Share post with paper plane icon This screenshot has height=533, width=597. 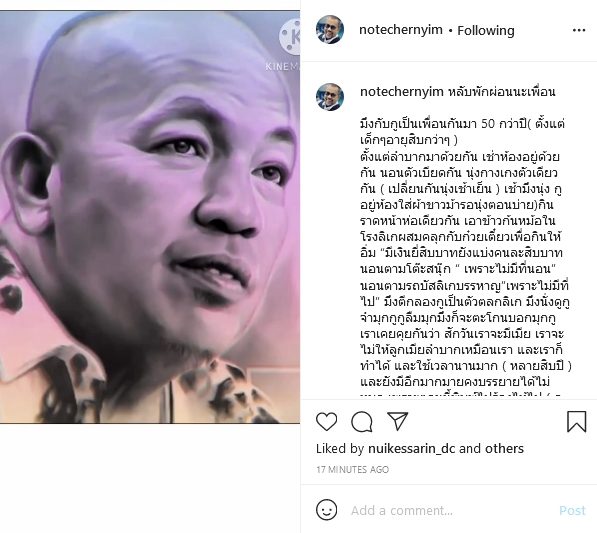397,421
